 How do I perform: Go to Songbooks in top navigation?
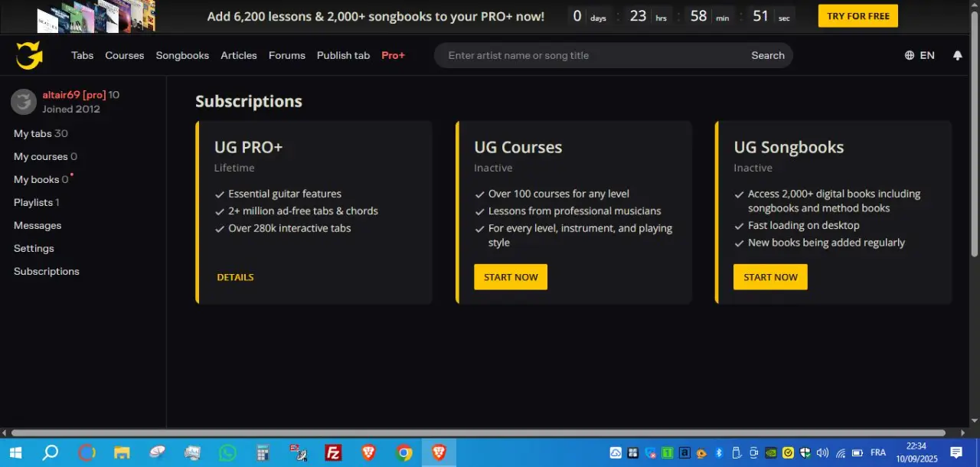point(182,55)
